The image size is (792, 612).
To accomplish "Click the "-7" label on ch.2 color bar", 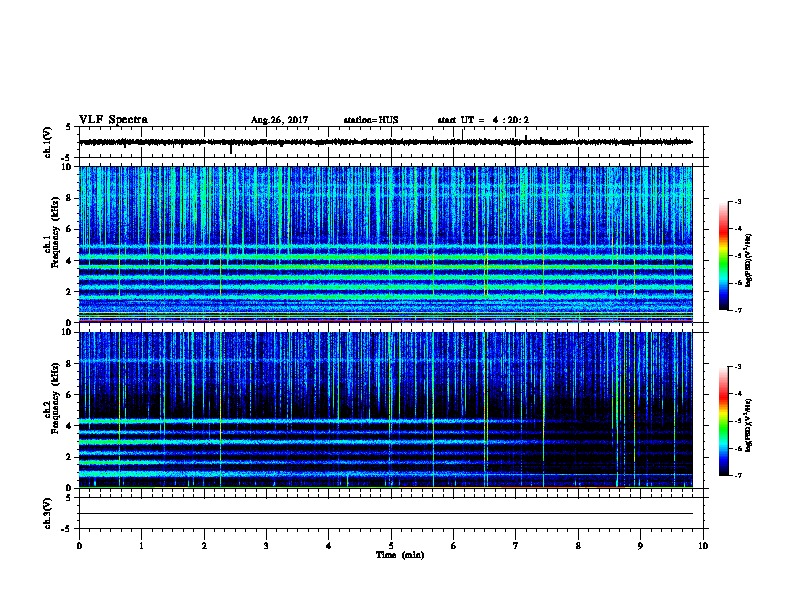I will (737, 475).
